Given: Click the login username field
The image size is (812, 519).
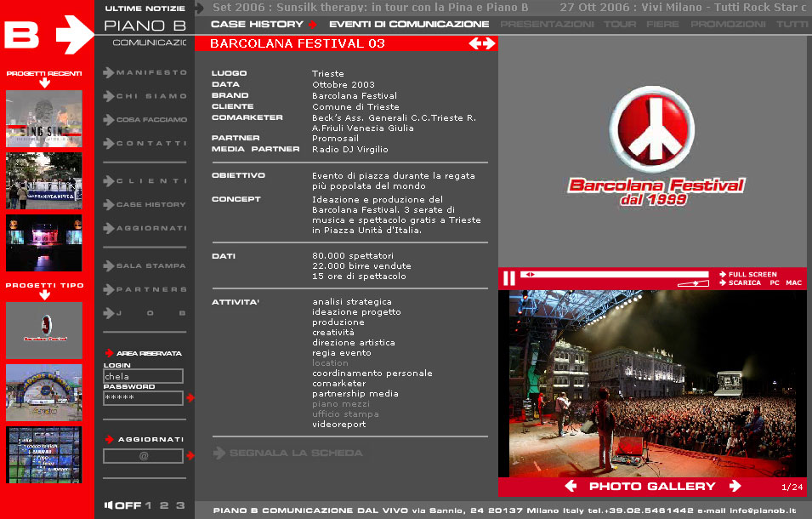Looking at the screenshot, I should [x=143, y=376].
